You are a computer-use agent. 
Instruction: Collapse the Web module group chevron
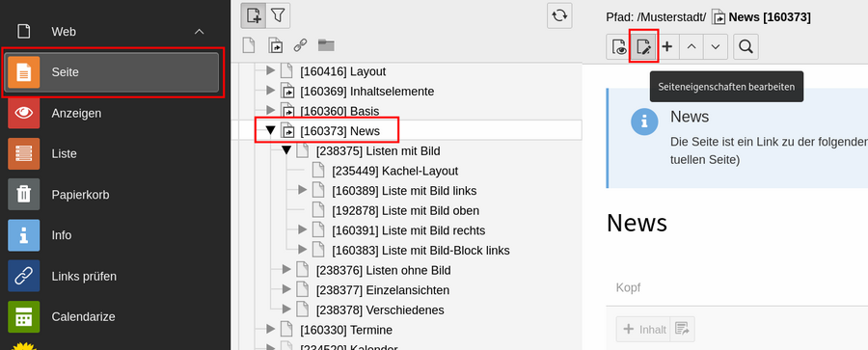[x=200, y=32]
